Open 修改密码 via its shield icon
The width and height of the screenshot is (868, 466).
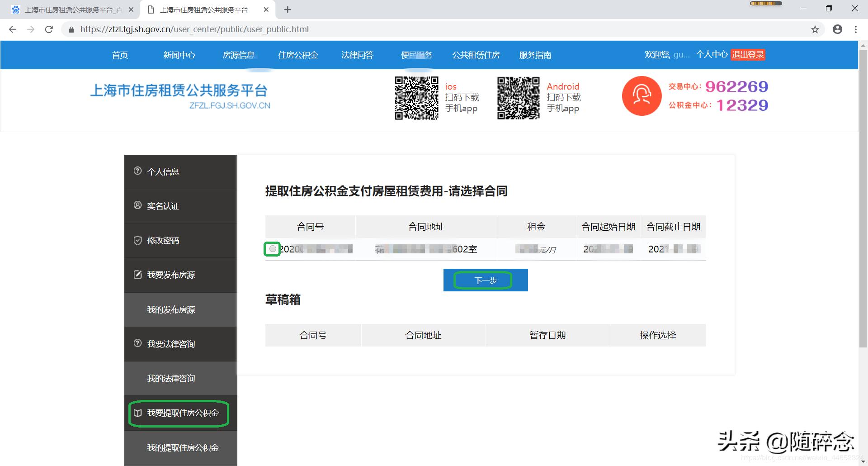(138, 240)
